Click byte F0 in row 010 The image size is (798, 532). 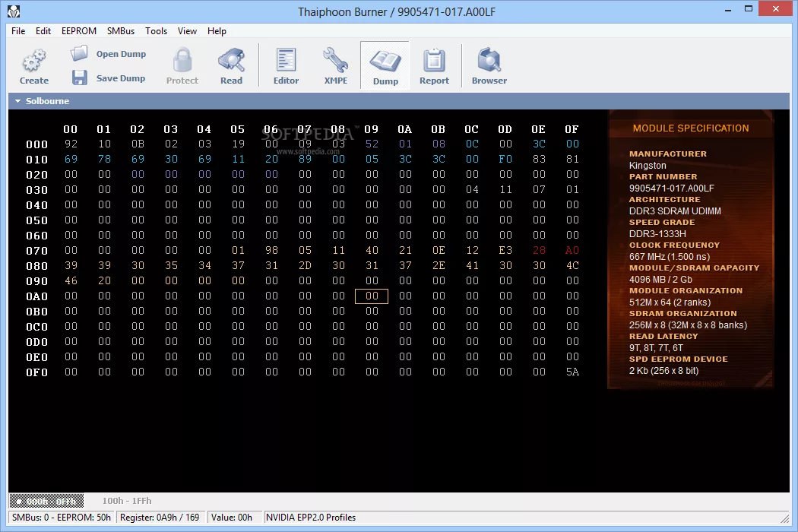505,160
